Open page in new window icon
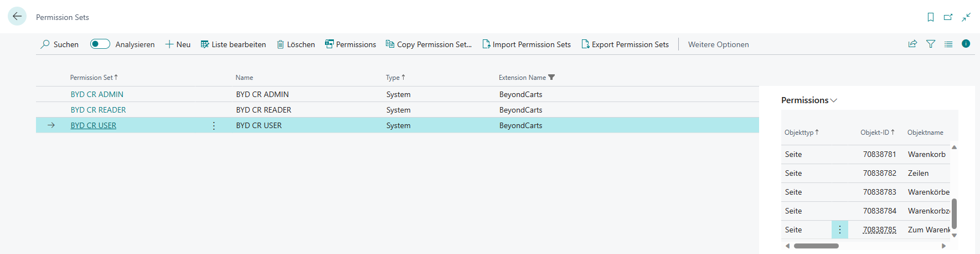 coord(948,17)
